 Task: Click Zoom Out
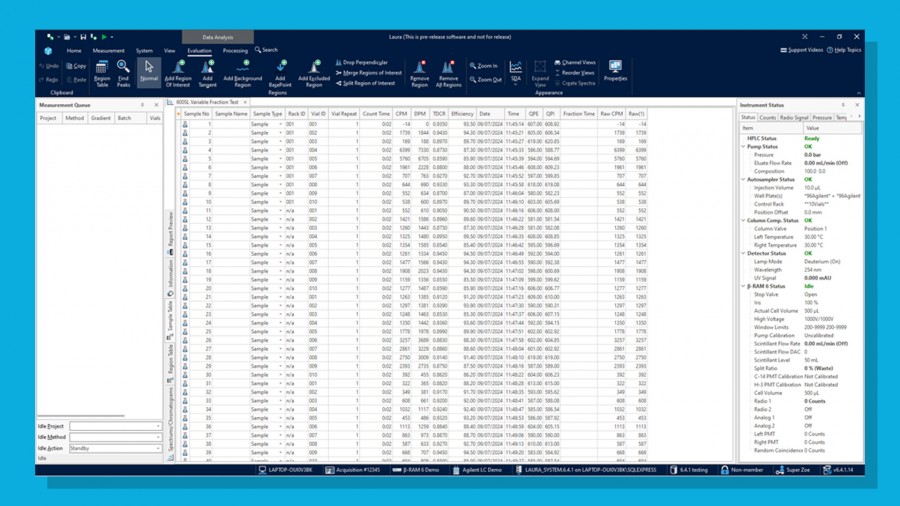tap(486, 80)
